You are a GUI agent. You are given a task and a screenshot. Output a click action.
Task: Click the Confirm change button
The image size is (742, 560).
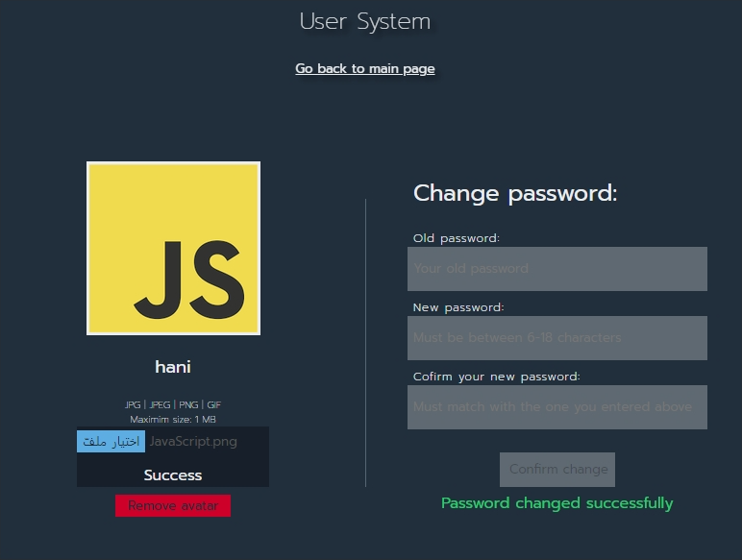[556, 469]
